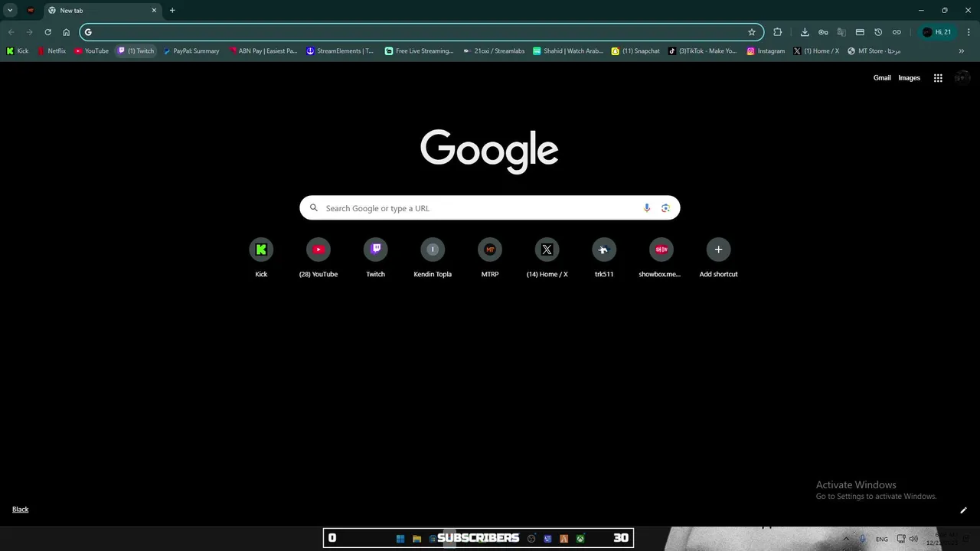Search by image with Google Lens
The width and height of the screenshot is (980, 551).
pos(665,208)
